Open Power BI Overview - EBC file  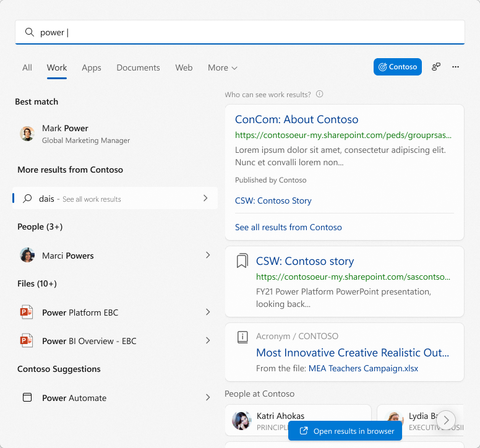point(115,341)
